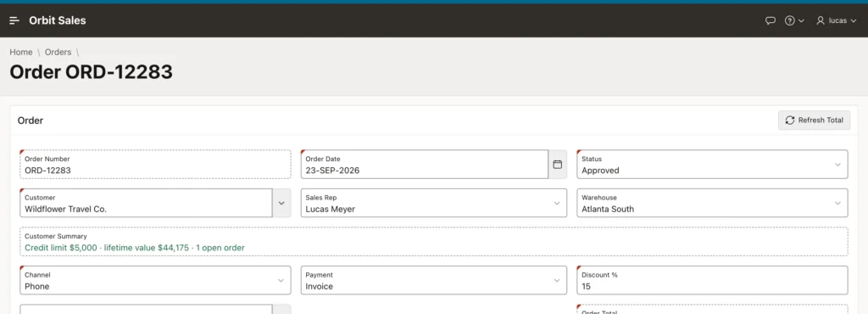Click the Order ORD-12283 page heading
The height and width of the screenshot is (314, 868).
point(92,72)
